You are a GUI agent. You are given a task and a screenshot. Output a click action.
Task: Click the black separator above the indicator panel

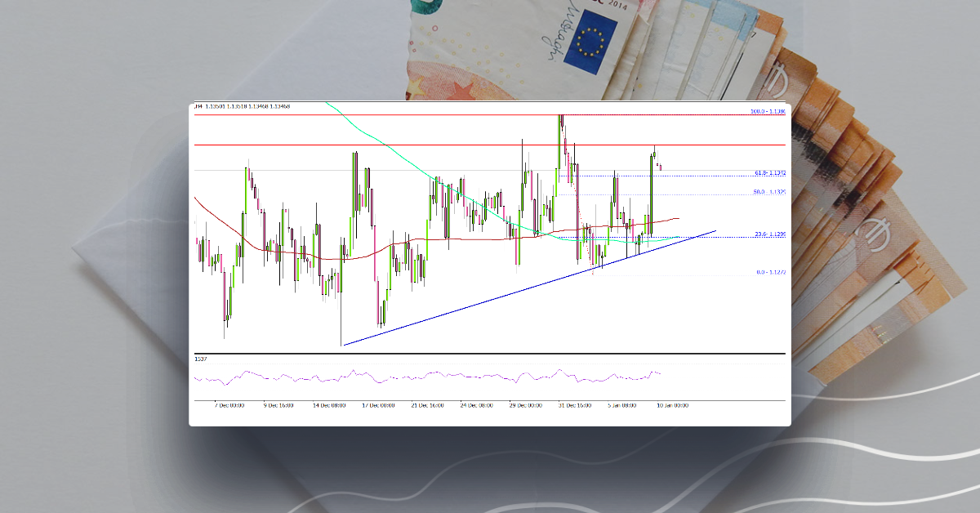tap(490, 351)
